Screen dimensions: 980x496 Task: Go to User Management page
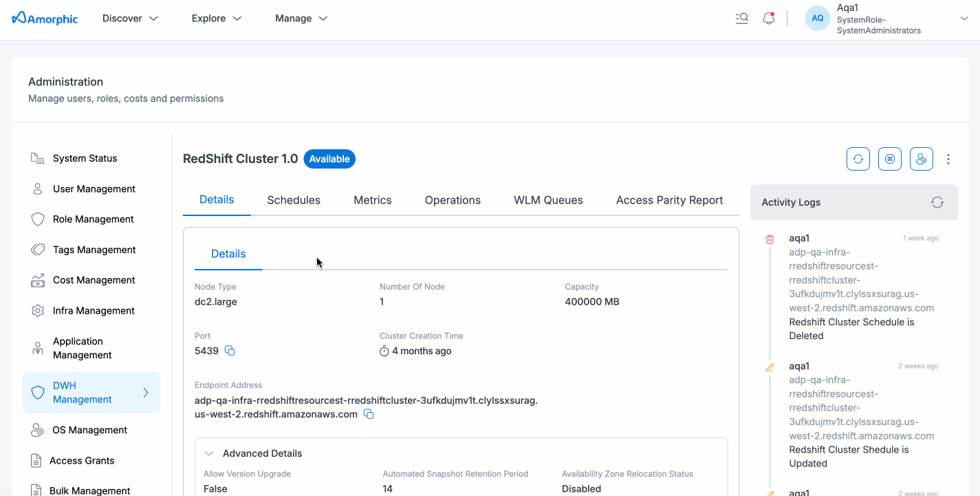94,188
